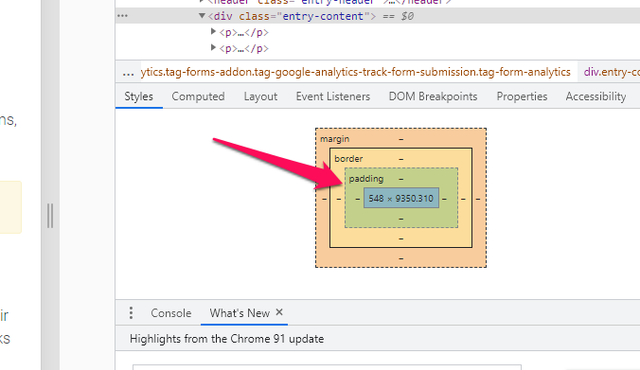
Task: Click the 548 × 9350.310 content size box
Action: coord(401,198)
